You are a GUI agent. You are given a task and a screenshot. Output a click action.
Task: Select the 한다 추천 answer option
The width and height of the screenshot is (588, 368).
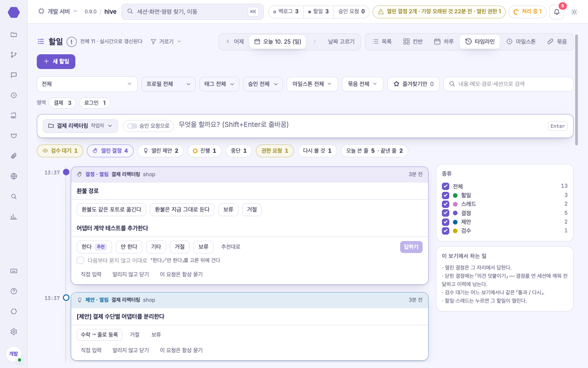[x=94, y=247]
